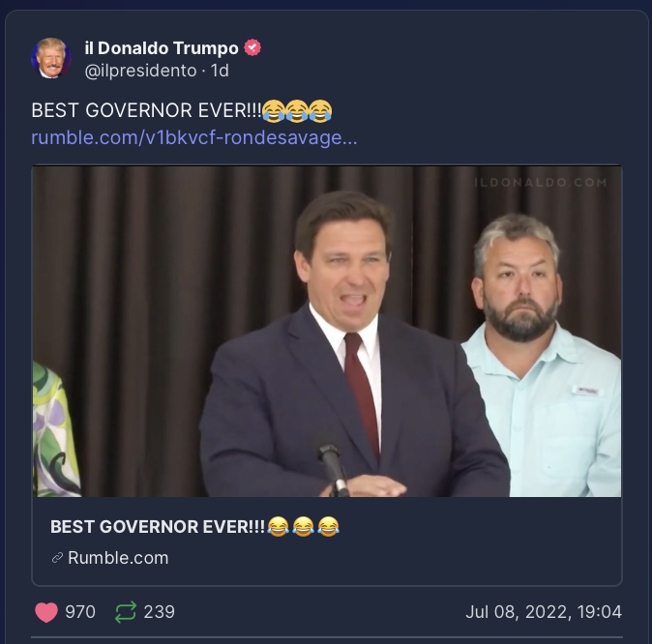Visit the @ilpresidento handle
The height and width of the screenshot is (644, 652).
(140, 71)
